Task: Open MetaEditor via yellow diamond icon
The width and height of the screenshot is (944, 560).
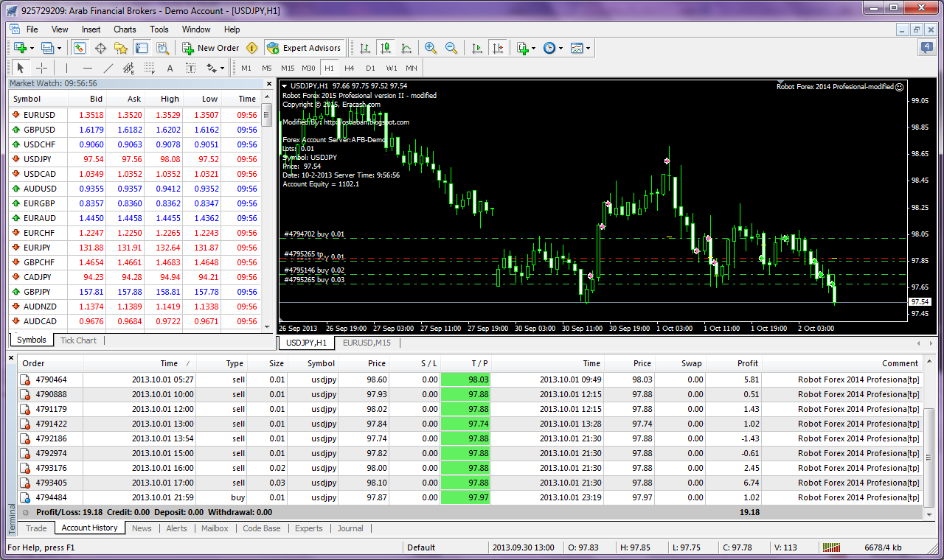Action: pos(252,48)
